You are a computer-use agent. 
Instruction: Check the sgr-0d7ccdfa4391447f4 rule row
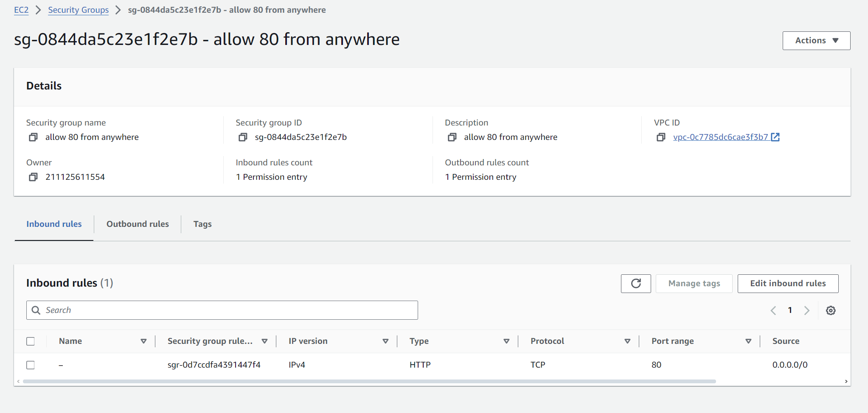(31, 365)
